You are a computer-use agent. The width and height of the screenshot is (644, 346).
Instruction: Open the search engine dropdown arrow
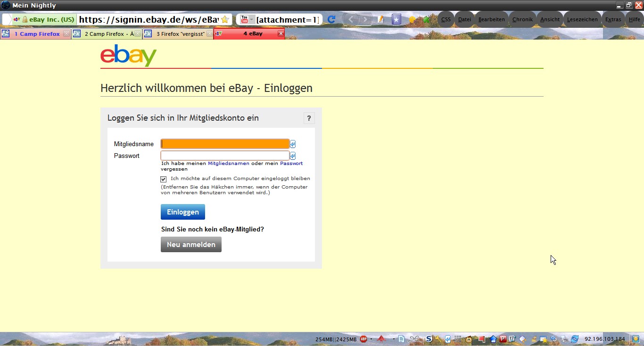pyautogui.click(x=252, y=19)
